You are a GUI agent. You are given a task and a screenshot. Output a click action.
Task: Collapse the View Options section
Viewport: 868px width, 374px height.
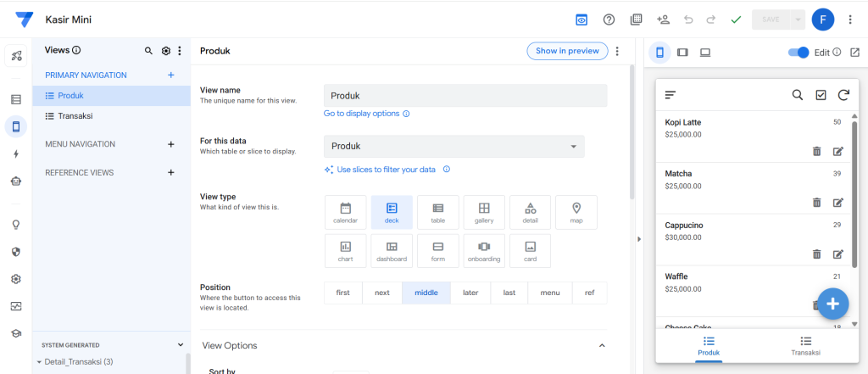(602, 346)
